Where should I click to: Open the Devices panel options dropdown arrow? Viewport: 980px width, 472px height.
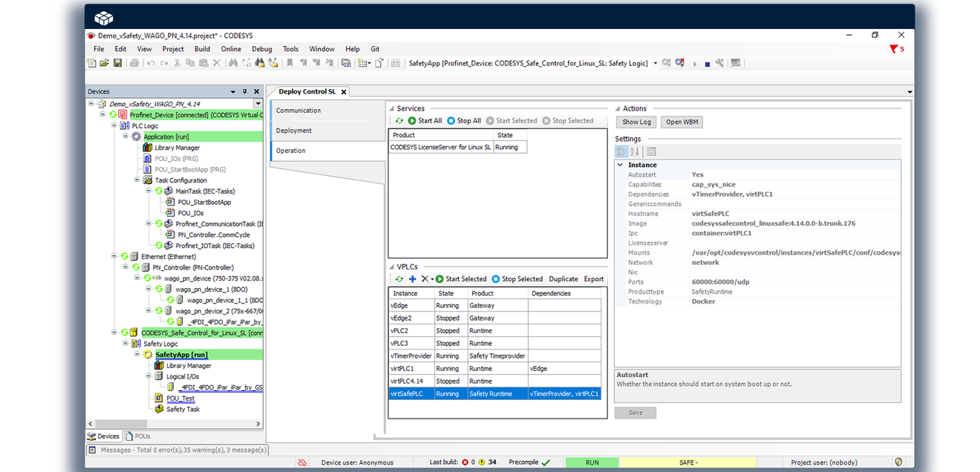click(235, 91)
